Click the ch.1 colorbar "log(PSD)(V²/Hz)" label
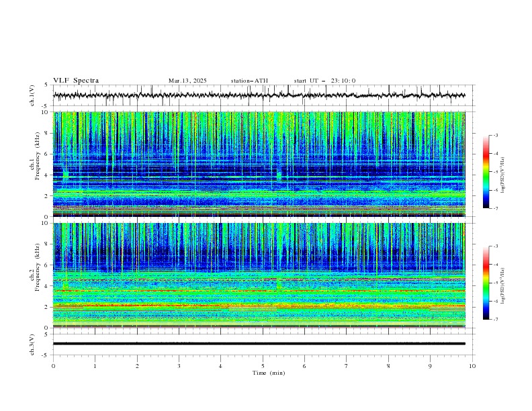 click(x=502, y=175)
